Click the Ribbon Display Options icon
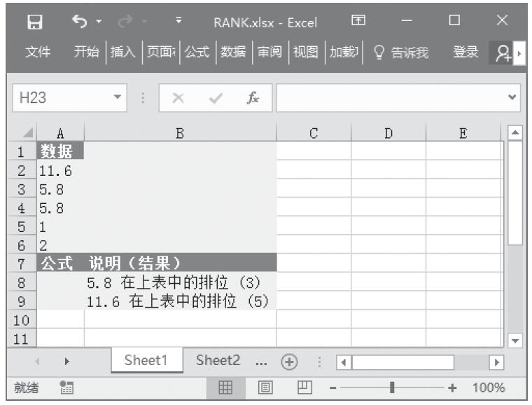The image size is (532, 405). pyautogui.click(x=359, y=22)
